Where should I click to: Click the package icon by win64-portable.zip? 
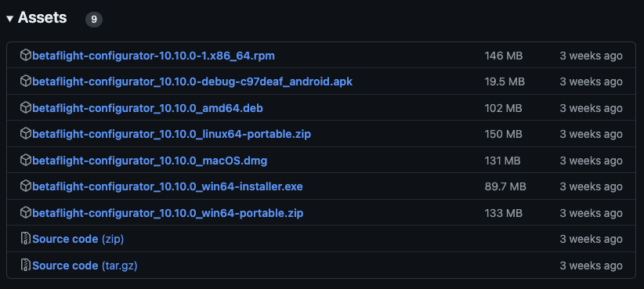click(x=26, y=213)
